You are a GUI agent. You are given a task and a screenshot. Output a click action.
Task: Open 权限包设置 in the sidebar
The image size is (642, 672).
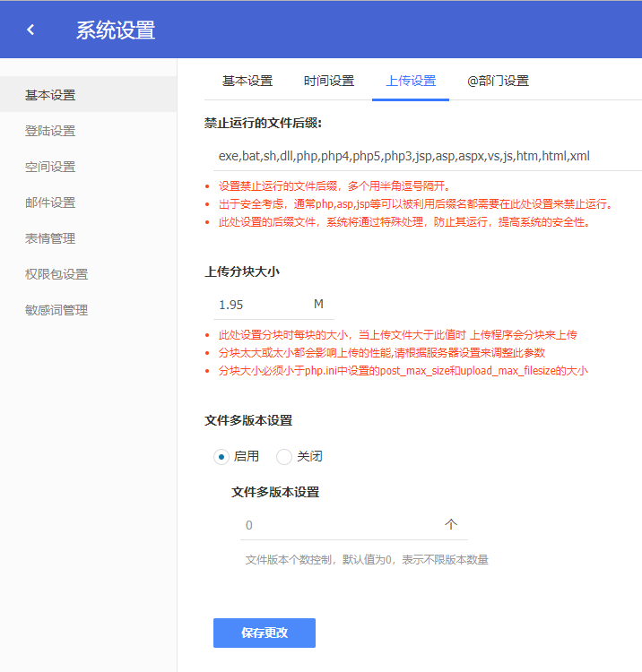(x=56, y=274)
